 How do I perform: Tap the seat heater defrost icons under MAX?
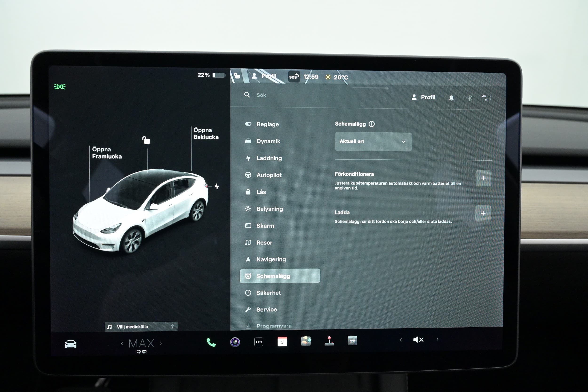pyautogui.click(x=142, y=352)
